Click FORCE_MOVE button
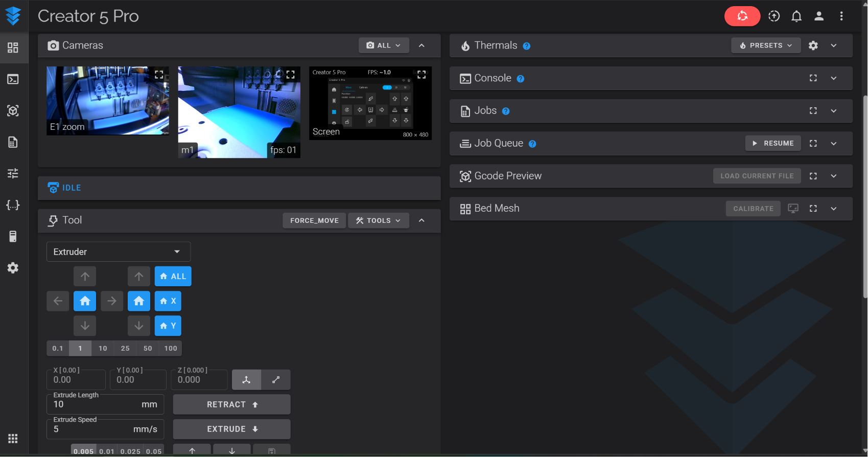This screenshot has height=457, width=868. [314, 221]
